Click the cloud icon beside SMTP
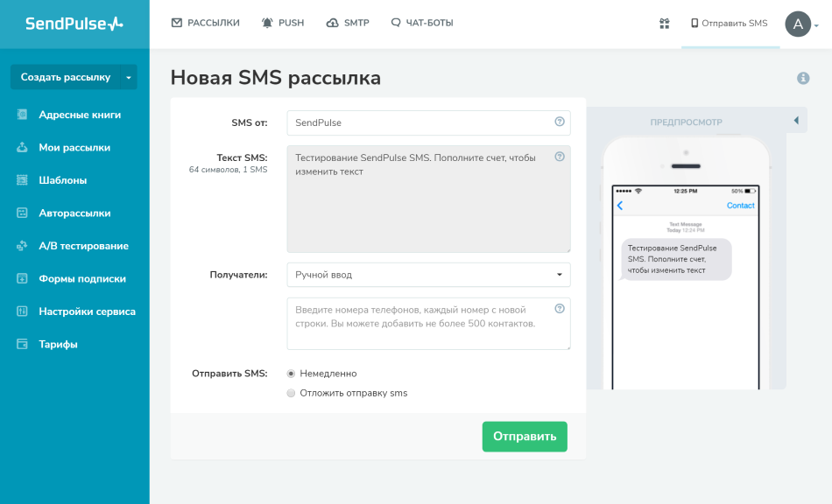The width and height of the screenshot is (832, 504). (x=332, y=23)
